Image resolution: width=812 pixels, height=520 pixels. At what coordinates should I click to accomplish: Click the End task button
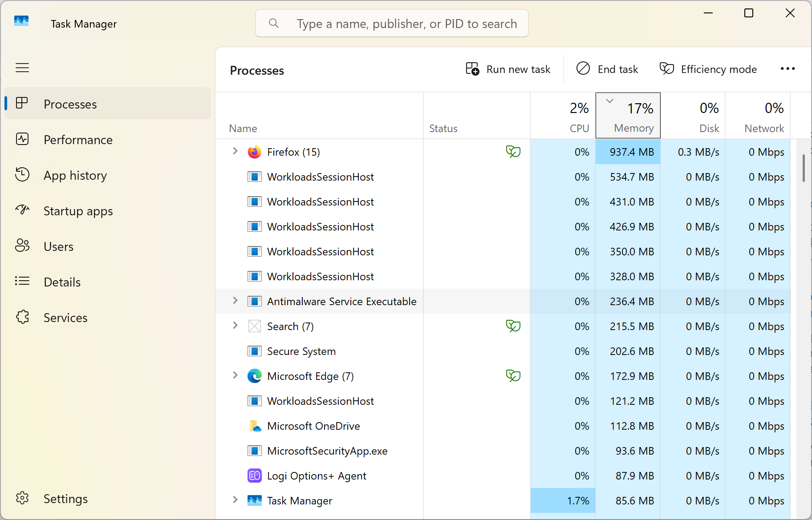tap(607, 69)
